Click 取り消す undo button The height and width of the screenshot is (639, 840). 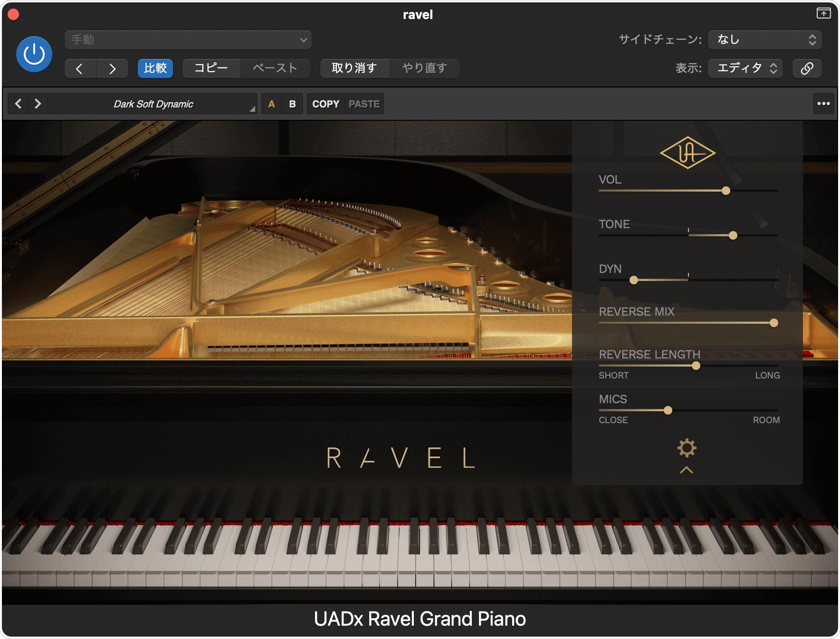[354, 68]
